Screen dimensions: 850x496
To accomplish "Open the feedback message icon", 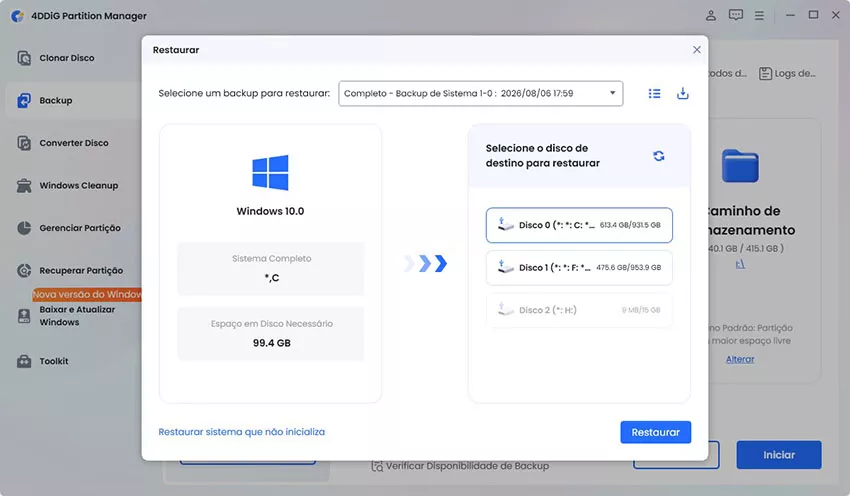I will 736,15.
